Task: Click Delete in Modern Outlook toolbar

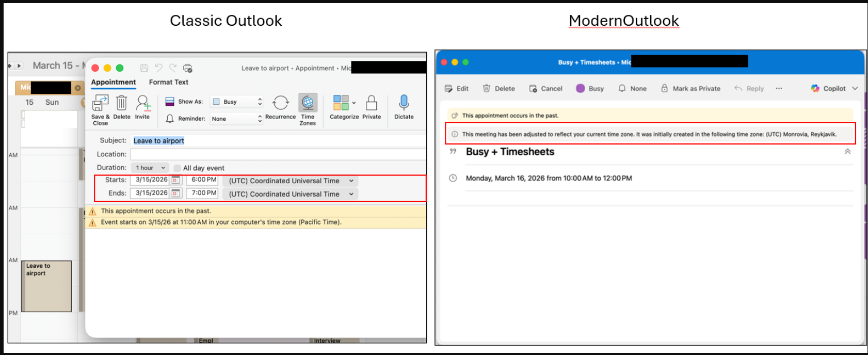Action: [x=499, y=89]
